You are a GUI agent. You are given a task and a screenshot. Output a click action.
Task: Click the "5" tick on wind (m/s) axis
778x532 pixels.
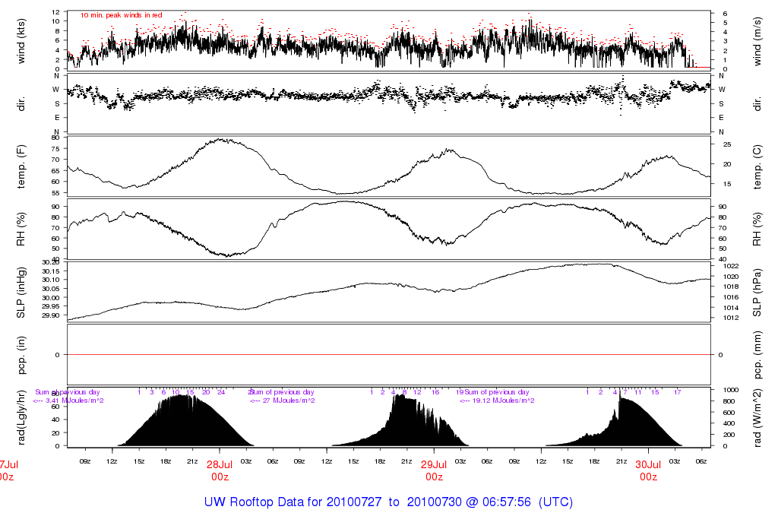pyautogui.click(x=726, y=24)
